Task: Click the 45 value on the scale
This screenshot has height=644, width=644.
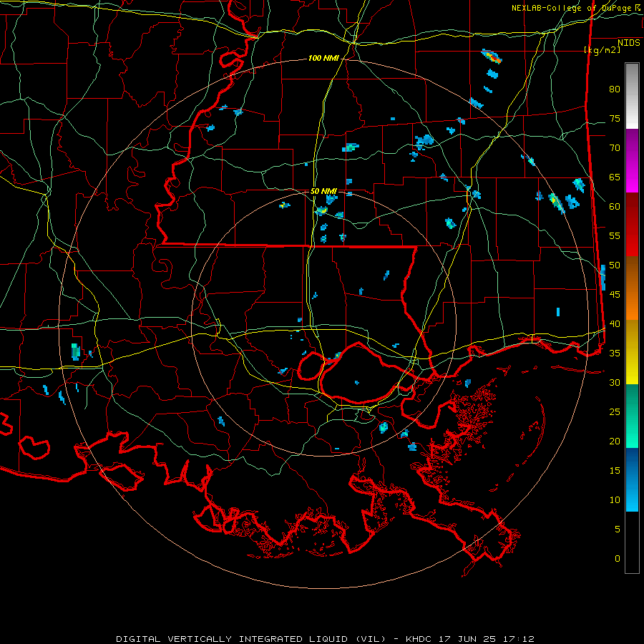Action: click(615, 295)
